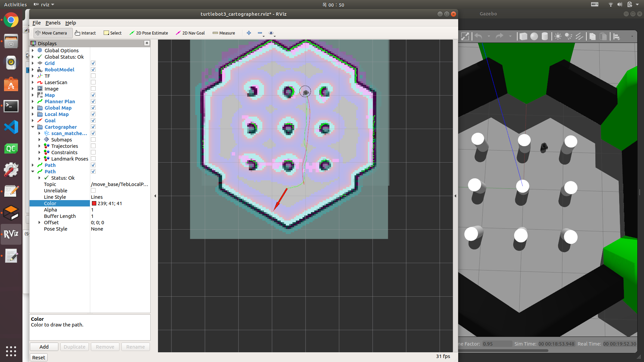Click the Gazebo undo arrow

tap(478, 36)
